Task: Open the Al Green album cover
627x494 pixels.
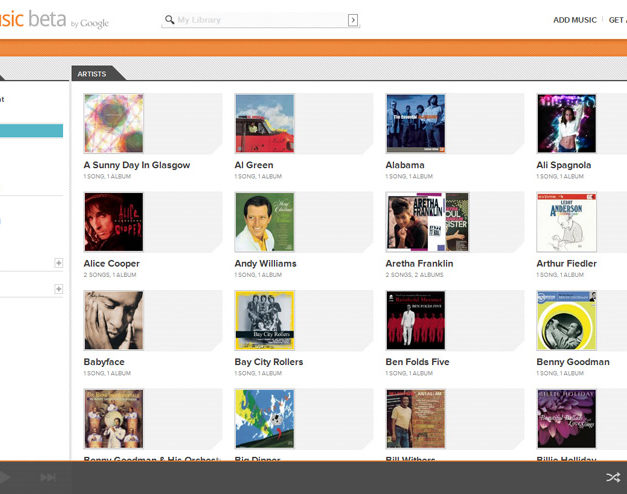Action: 265,123
